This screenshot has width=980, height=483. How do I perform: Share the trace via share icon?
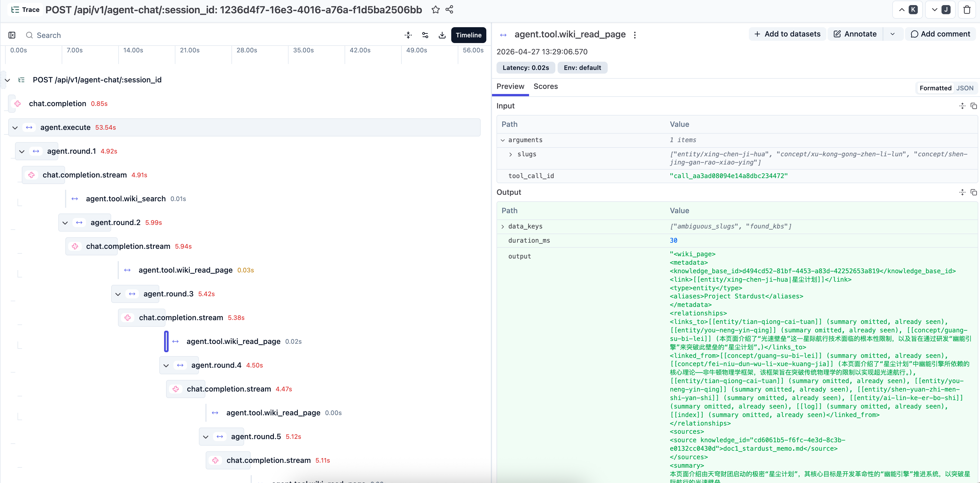coord(449,10)
